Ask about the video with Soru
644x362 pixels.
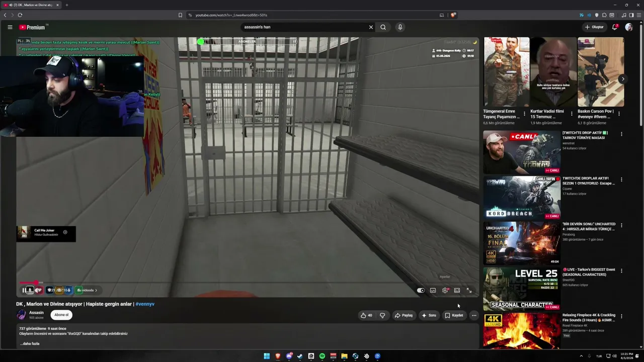tap(429, 315)
